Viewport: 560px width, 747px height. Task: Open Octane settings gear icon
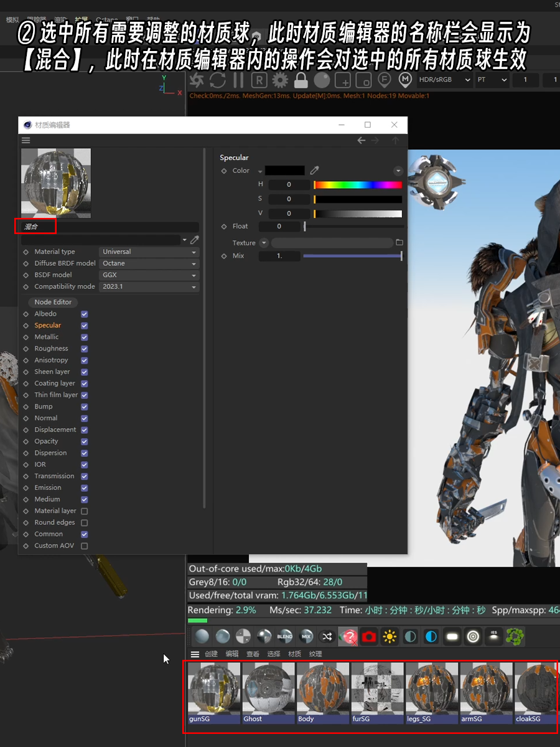point(280,80)
